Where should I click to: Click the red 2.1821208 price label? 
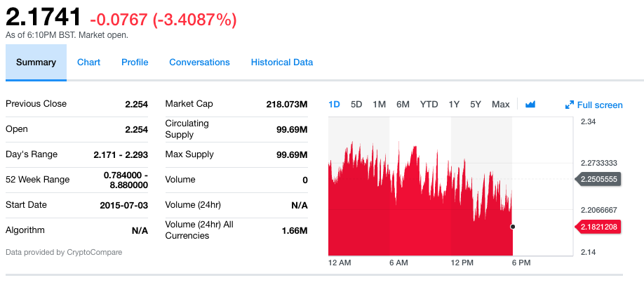(x=601, y=227)
